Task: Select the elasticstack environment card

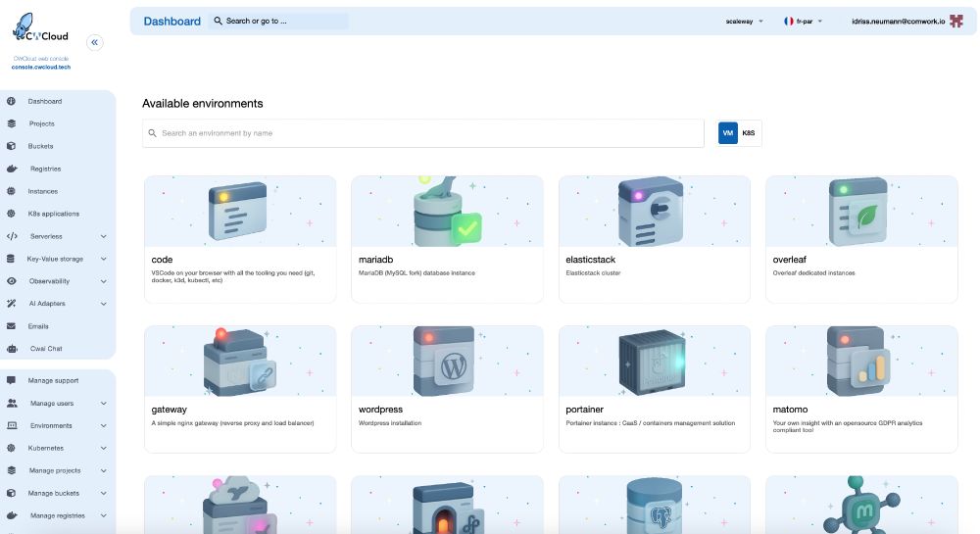Action: click(655, 239)
